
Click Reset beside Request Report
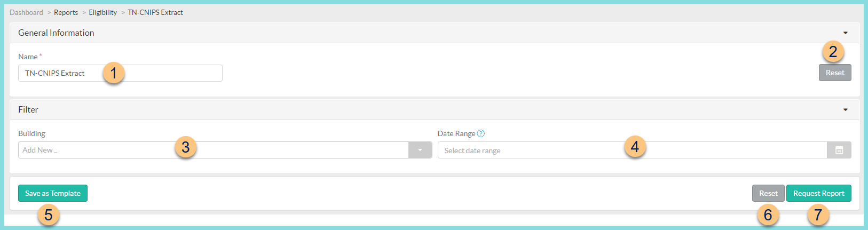768,193
